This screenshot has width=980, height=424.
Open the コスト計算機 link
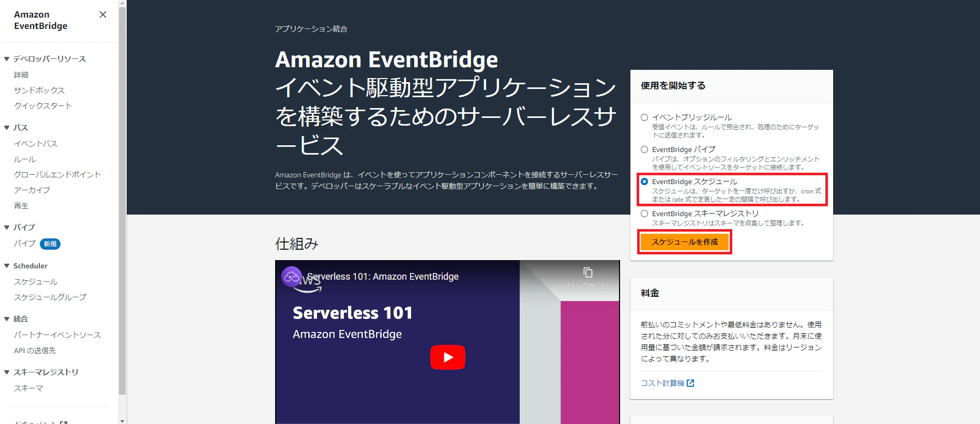662,383
